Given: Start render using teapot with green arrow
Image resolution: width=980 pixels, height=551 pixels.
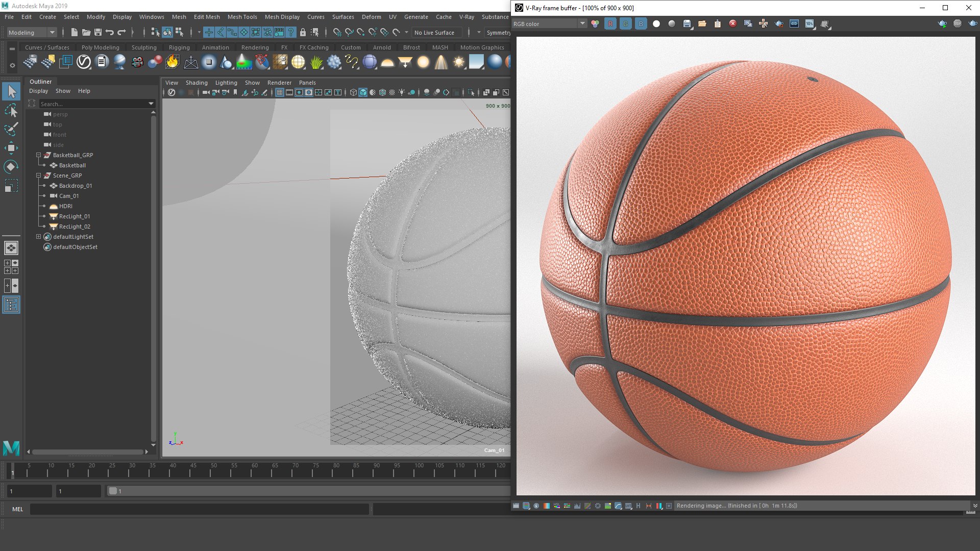Looking at the screenshot, I should (x=942, y=23).
